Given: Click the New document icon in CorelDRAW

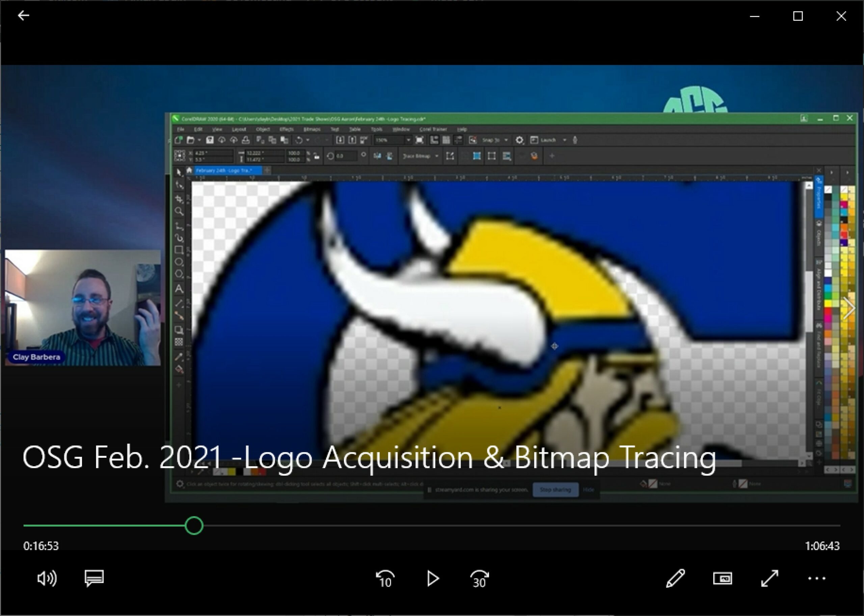Looking at the screenshot, I should pos(178,140).
